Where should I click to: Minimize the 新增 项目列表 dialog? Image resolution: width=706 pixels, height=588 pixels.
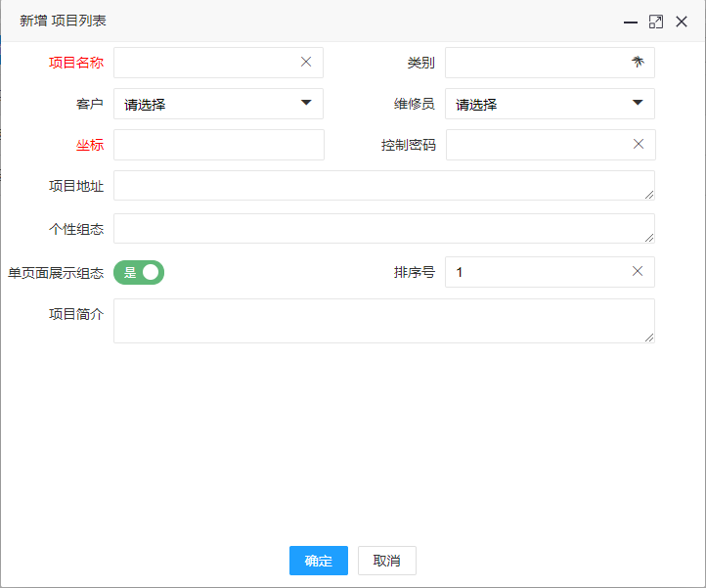pyautogui.click(x=631, y=22)
